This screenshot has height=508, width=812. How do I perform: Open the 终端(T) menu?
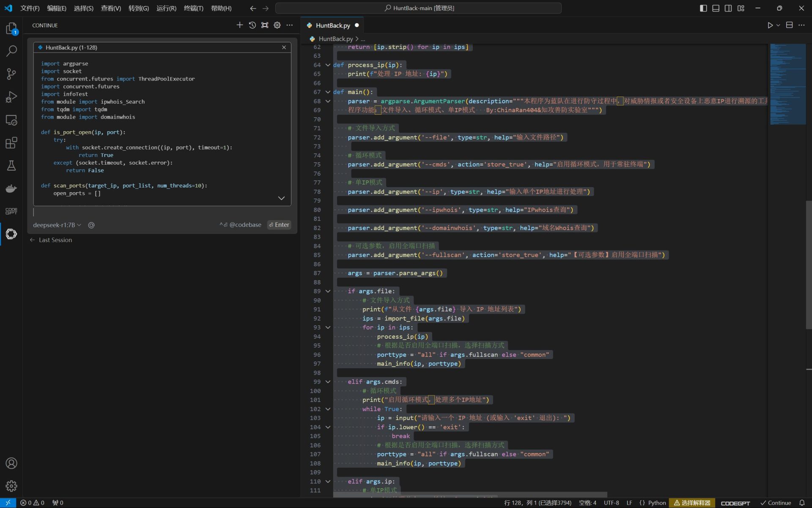coord(193,8)
